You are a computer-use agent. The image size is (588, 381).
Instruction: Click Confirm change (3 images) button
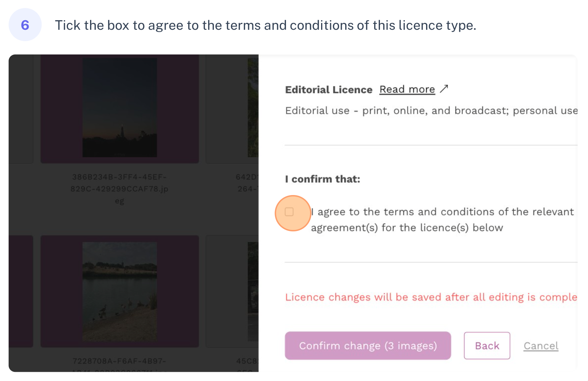click(368, 345)
